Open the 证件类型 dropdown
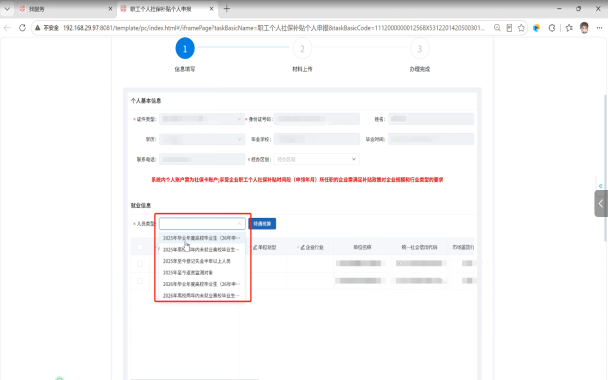 tap(202, 119)
